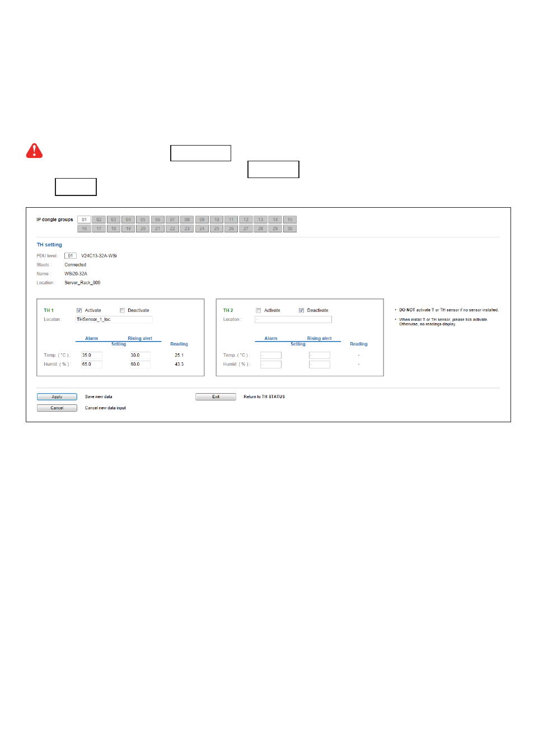This screenshot has width=534, height=756.
Task: Select IP dongle group 03
Action: [114, 220]
